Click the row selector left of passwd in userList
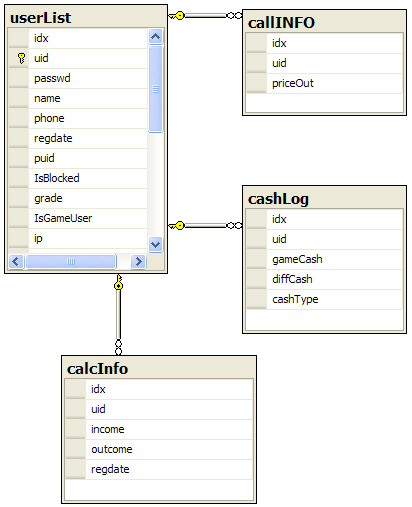Viewport: 412px width, 507px height. point(18,78)
